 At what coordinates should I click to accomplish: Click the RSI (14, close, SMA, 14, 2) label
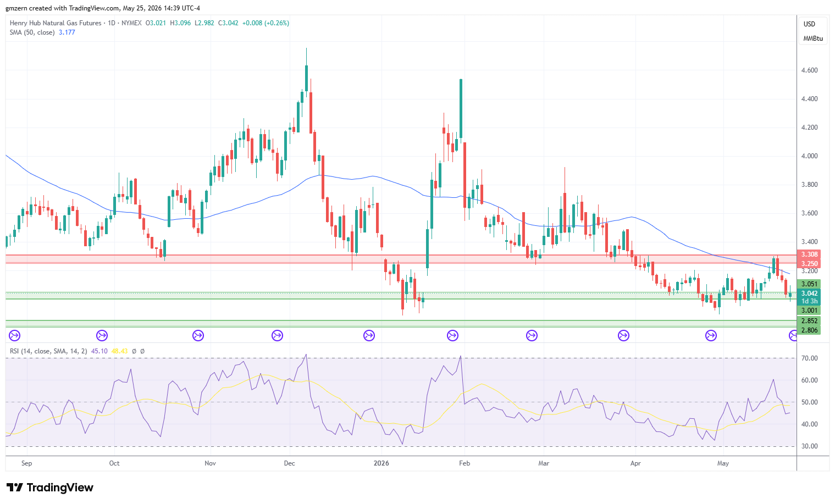coord(48,351)
